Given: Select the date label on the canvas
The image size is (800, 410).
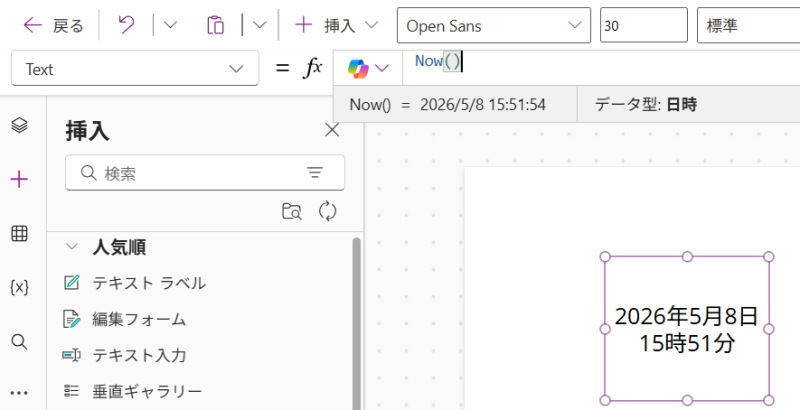Looking at the screenshot, I should click(x=686, y=329).
